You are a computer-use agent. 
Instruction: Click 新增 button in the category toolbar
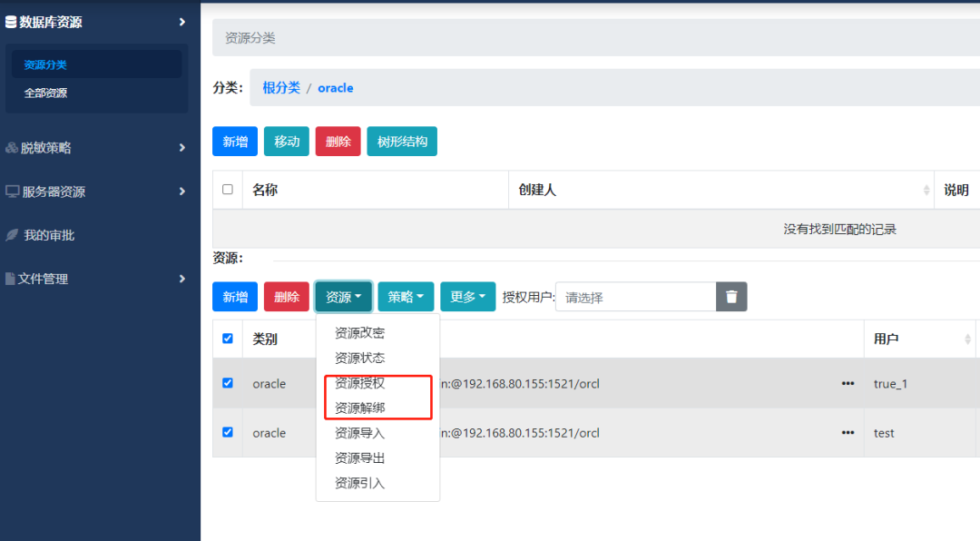(235, 142)
